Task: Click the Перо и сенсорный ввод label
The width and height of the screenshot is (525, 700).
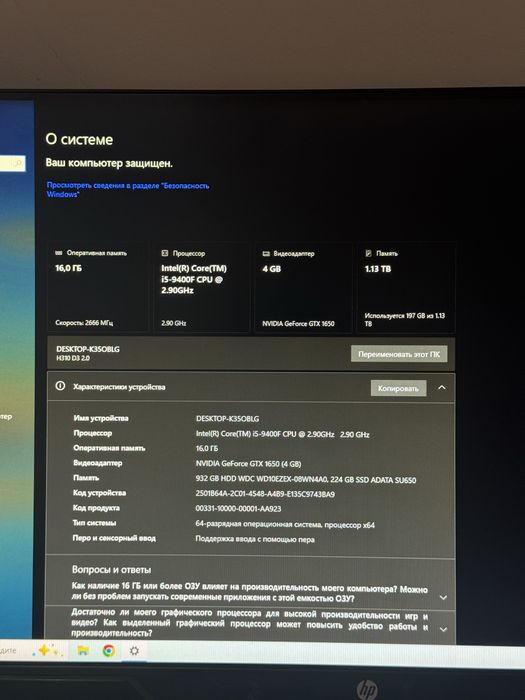Action: pos(114,538)
